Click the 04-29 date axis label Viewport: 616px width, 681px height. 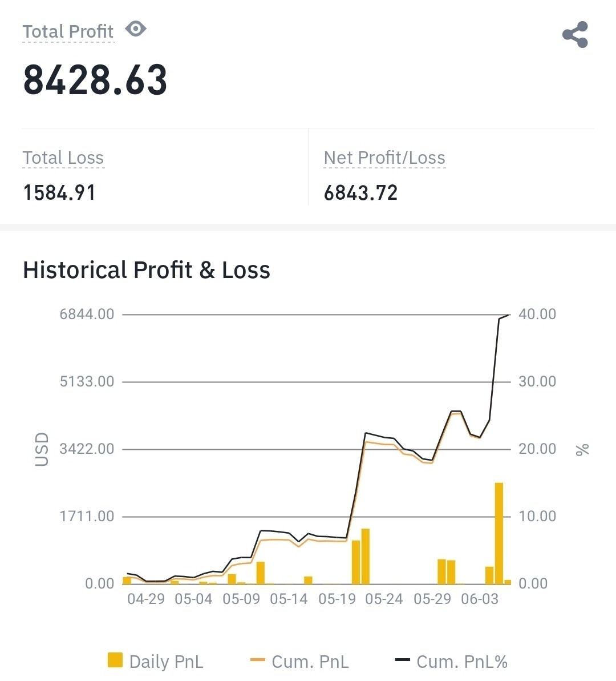click(146, 599)
